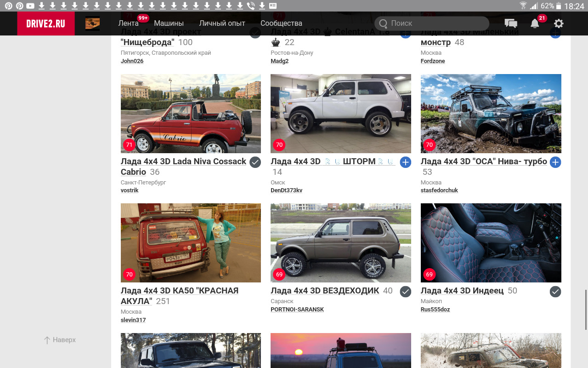The height and width of the screenshot is (368, 588).
Task: Open the red Cabrio Niva photo
Action: (191, 114)
